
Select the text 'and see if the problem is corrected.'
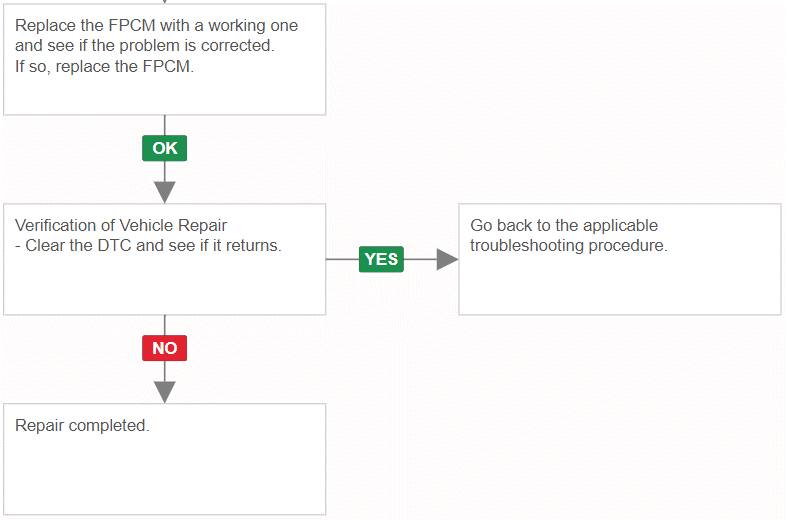145,45
